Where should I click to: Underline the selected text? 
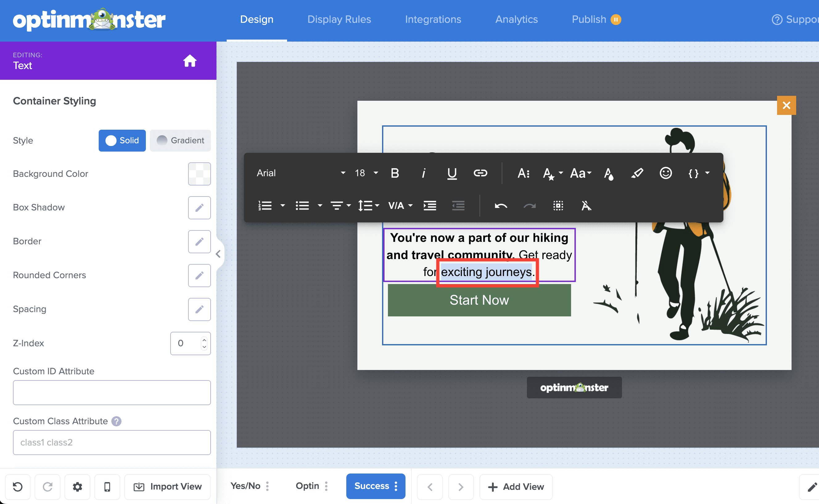tap(452, 173)
